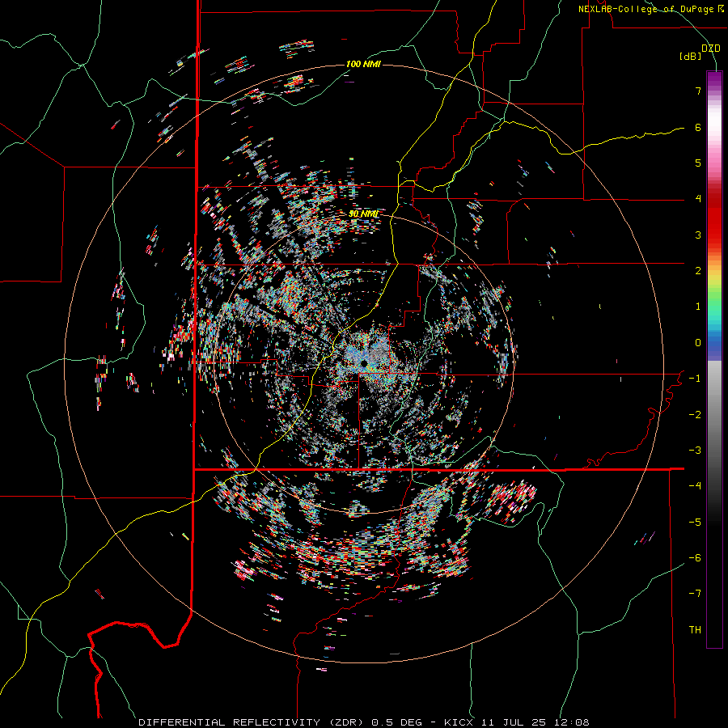Click the 6 value on the color scale
The height and width of the screenshot is (728, 728).
point(698,127)
